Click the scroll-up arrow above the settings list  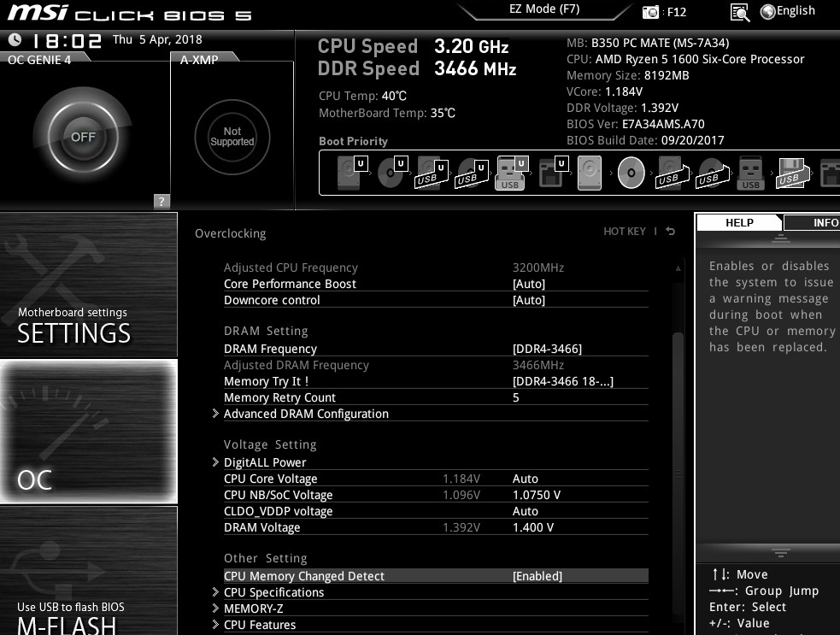[678, 268]
